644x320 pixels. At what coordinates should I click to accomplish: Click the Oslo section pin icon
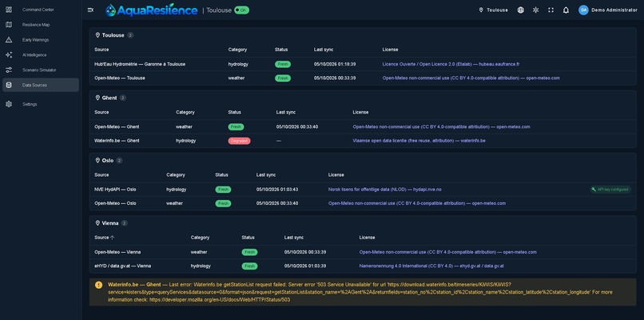pos(97,161)
